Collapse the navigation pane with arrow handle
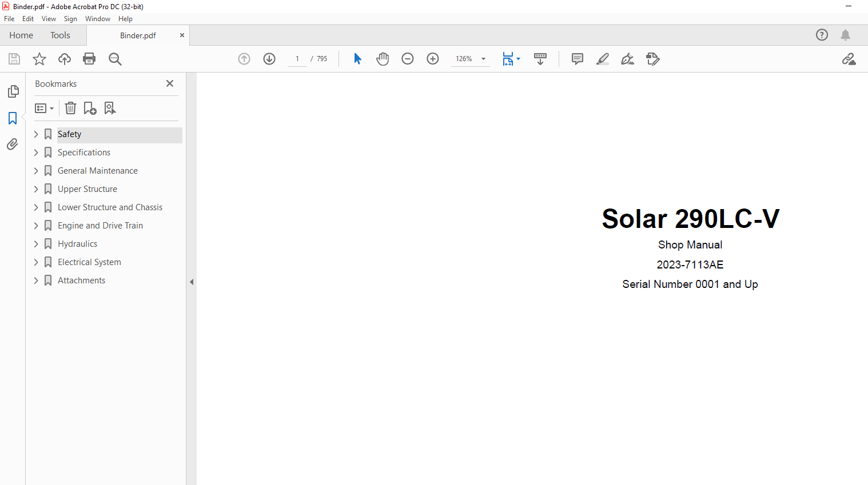Viewport: 868px width, 485px height. (192, 282)
